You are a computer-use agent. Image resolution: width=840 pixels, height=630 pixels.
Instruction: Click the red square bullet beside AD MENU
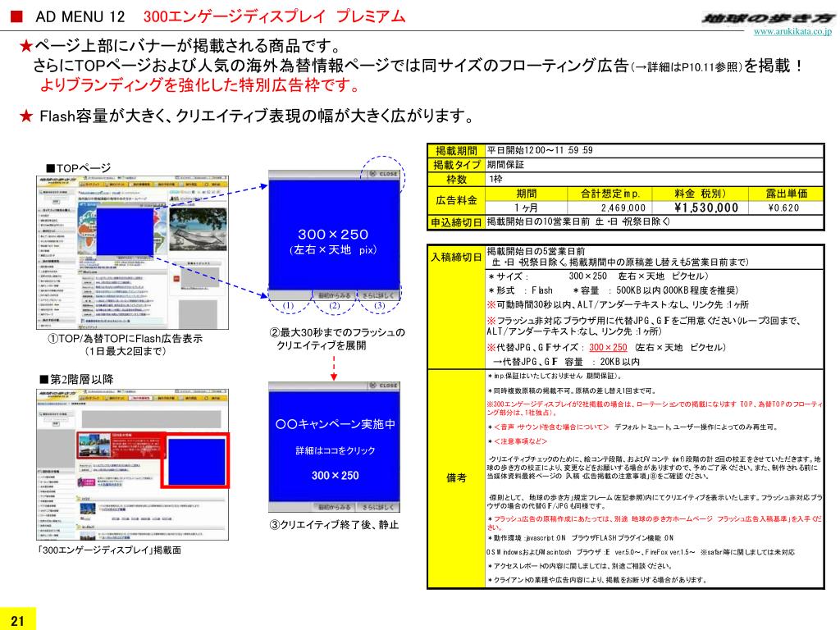pos(16,16)
